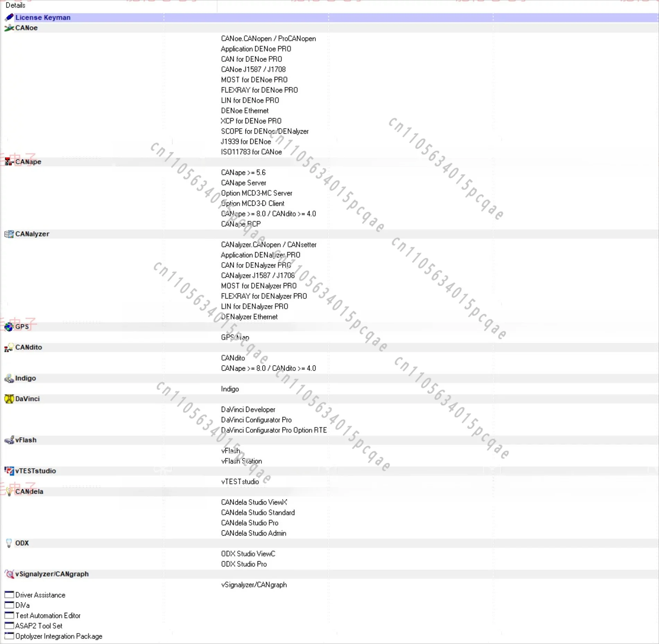
Task: Select the 'DaVinci Configurator Pro' entry
Action: coord(256,420)
